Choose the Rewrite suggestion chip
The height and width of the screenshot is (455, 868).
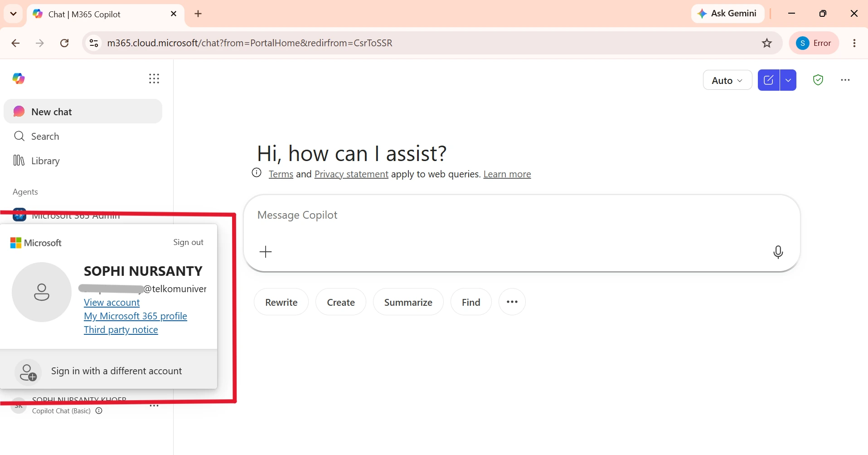click(x=281, y=302)
